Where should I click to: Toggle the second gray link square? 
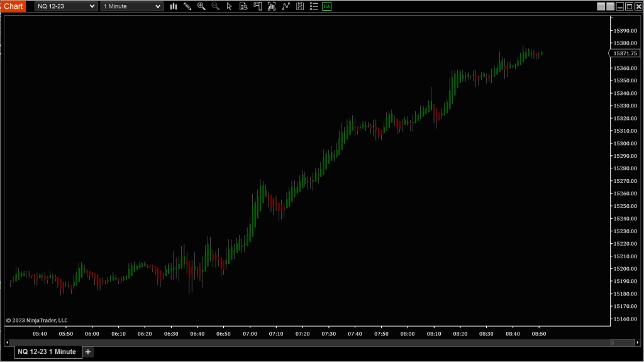pos(609,6)
